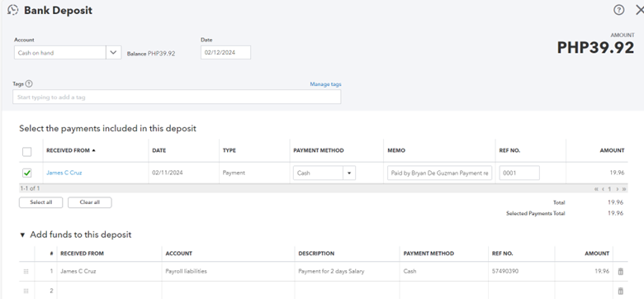Viewport: 644px width, 299px height.
Task: Go to last page of payments list
Action: coord(624,189)
